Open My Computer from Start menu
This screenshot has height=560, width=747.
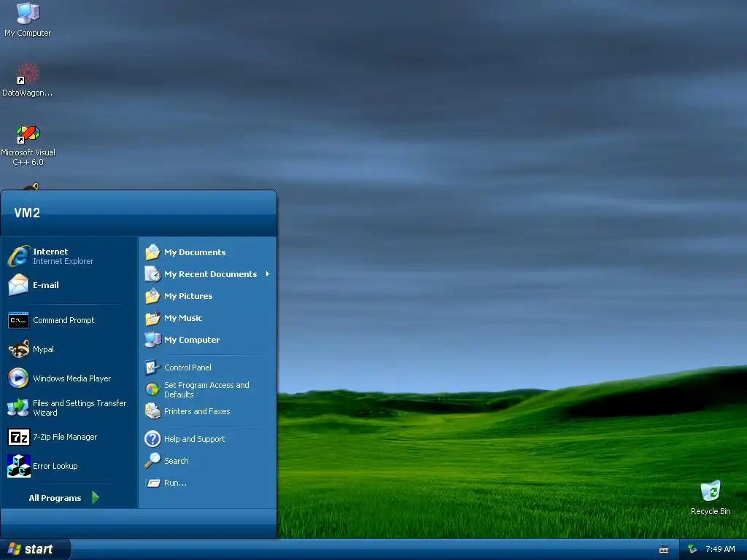(x=206, y=340)
